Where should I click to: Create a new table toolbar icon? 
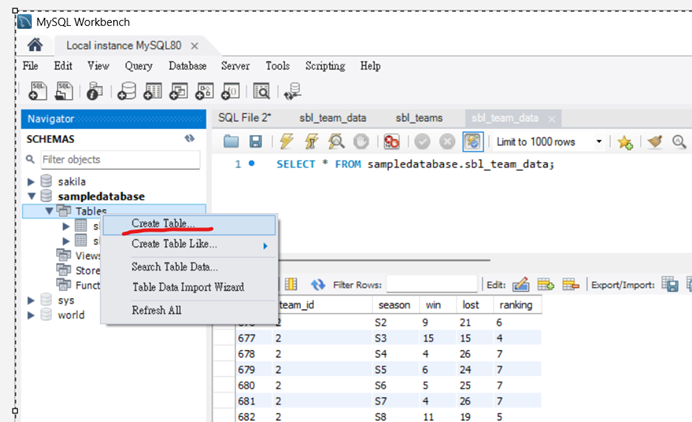[x=153, y=91]
